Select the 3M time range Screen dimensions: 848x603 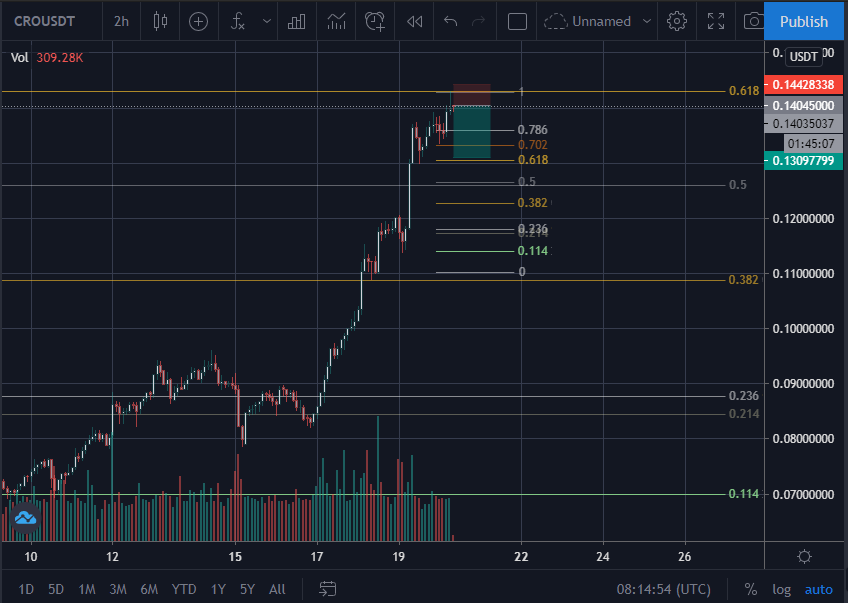click(x=118, y=589)
